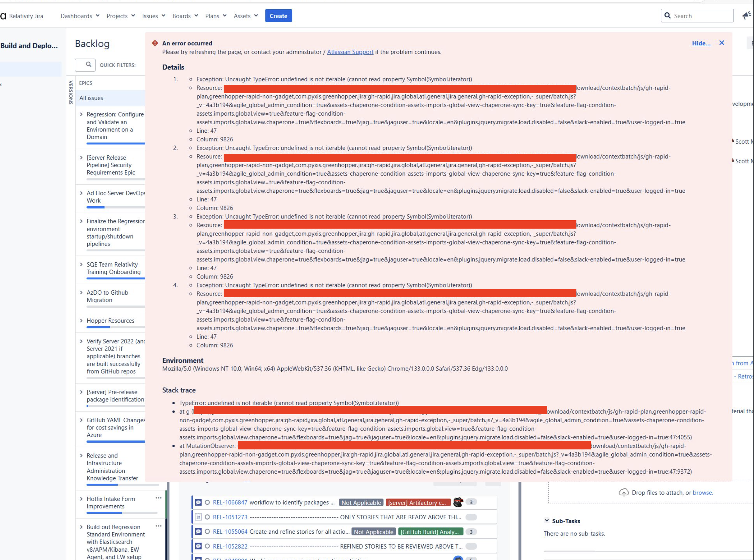Screen dimensions: 754x560
Task: Expand the Hotfix Intake Form Improvements epic
Action: click(81, 499)
